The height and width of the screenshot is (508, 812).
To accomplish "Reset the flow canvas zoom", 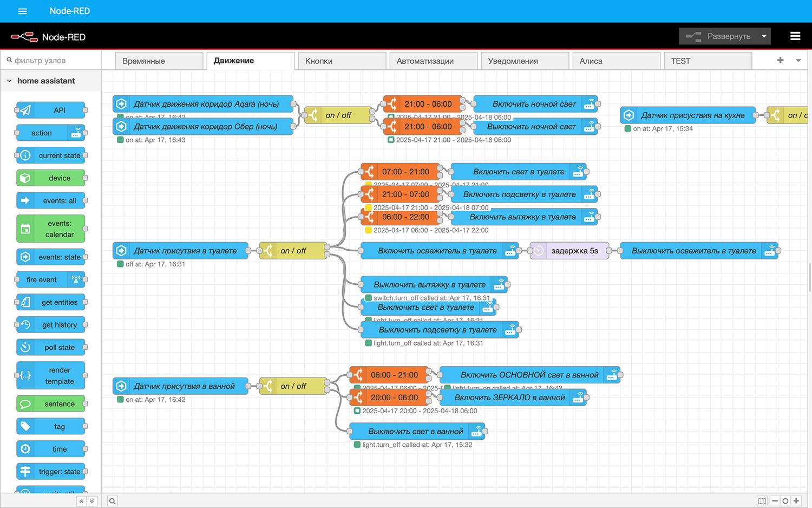I will pyautogui.click(x=785, y=501).
